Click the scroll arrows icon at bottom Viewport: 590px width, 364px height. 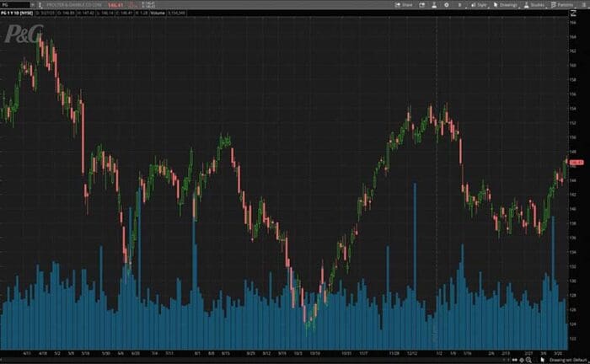coord(514,360)
